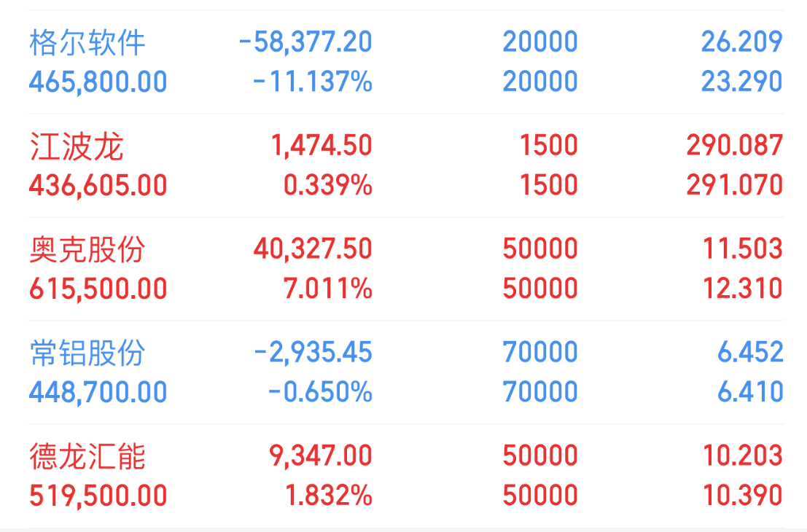The image size is (807, 532).
Task: Select the 6.452 cost price
Action: (x=750, y=353)
